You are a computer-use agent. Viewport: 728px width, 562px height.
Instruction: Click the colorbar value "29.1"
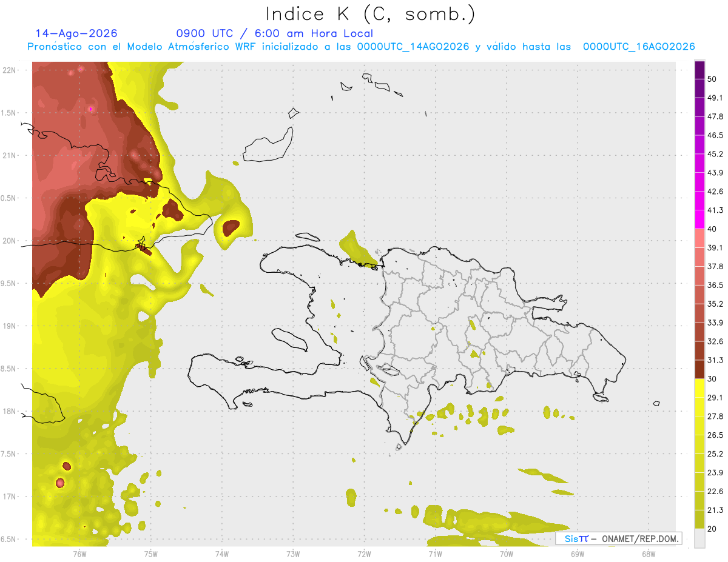[715, 398]
